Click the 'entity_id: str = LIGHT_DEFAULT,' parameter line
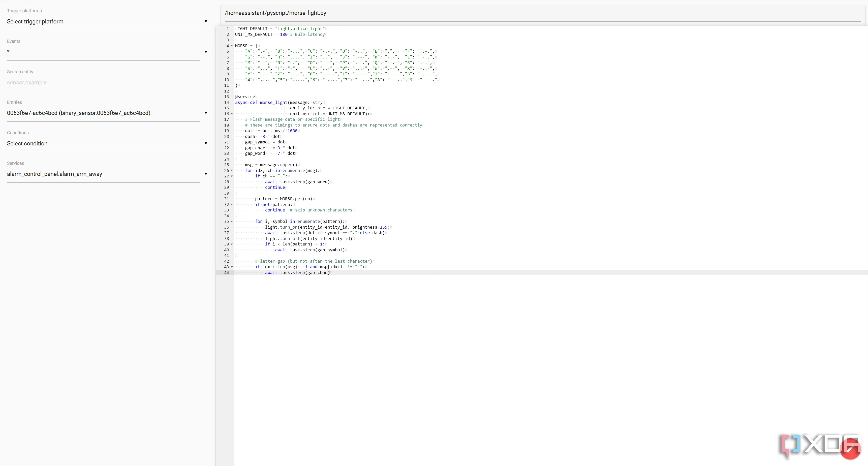Viewport: 868px width, 466px height. [329, 108]
